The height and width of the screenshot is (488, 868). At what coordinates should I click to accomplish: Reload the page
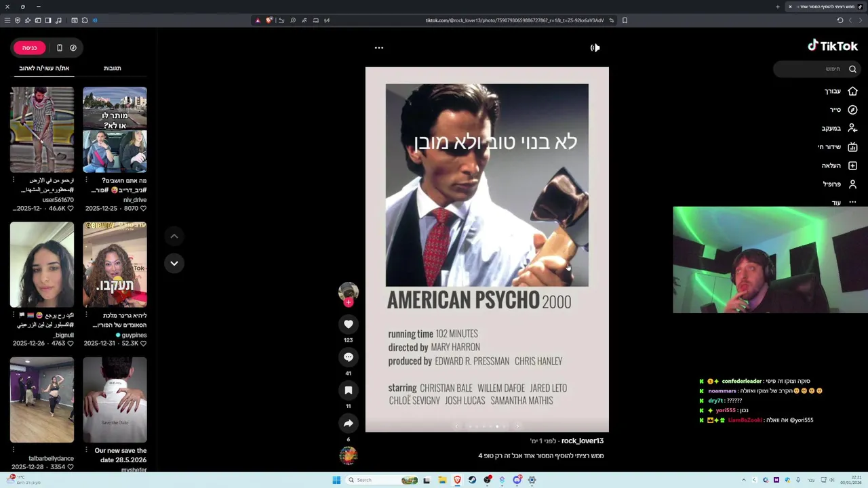click(840, 20)
